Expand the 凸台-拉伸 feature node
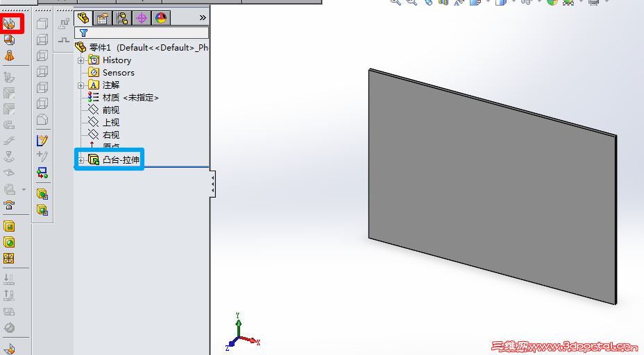The image size is (644, 355). (x=81, y=160)
